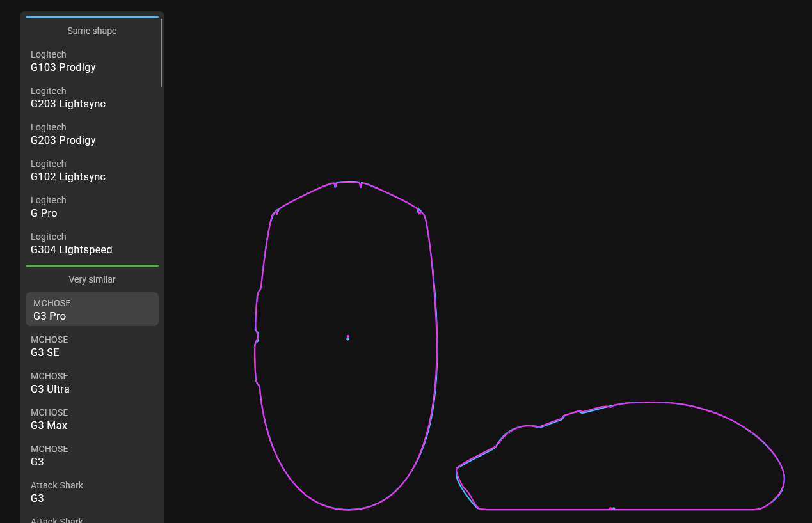Viewport: 812px width, 523px height.
Task: Select highlighted MCHOSE G3 Pro item
Action: coord(92,309)
